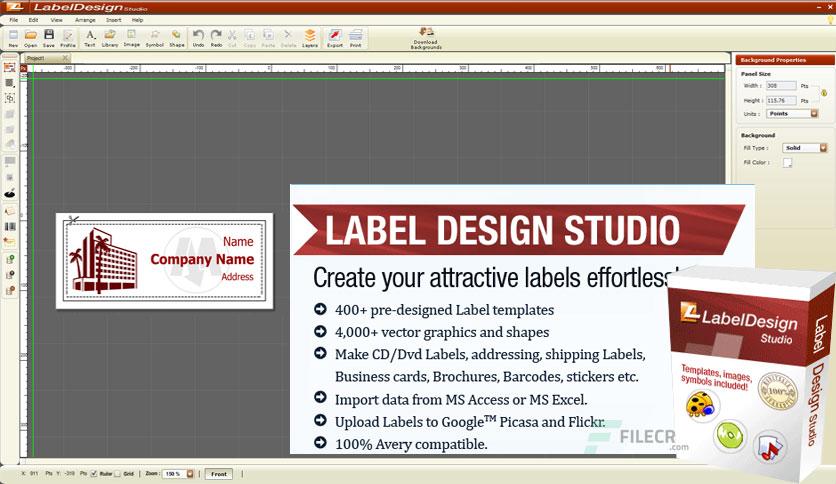Open the Fill Type dropdown showing Solid
Viewport: 836px width, 484px height.
[x=805, y=148]
